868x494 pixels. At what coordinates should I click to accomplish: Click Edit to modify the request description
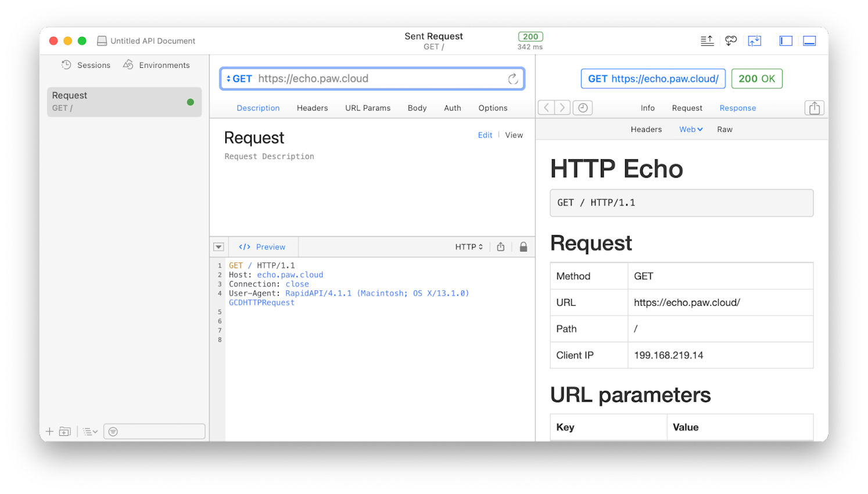(x=485, y=135)
